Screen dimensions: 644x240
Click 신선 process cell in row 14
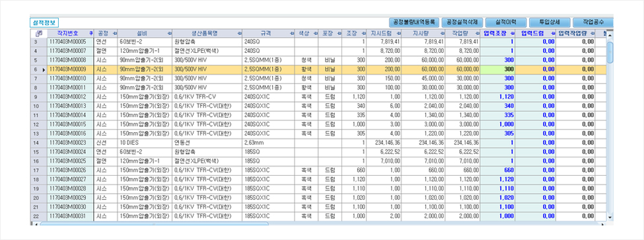(x=106, y=143)
